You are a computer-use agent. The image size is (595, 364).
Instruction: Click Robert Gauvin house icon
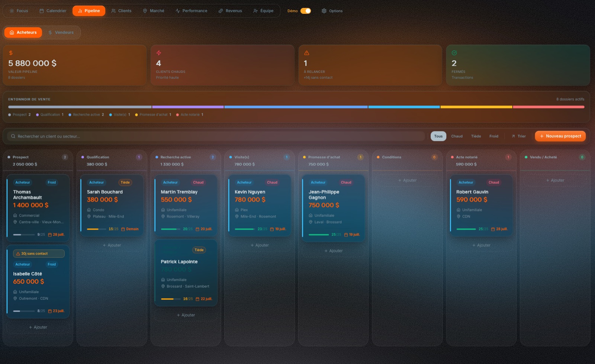click(459, 210)
